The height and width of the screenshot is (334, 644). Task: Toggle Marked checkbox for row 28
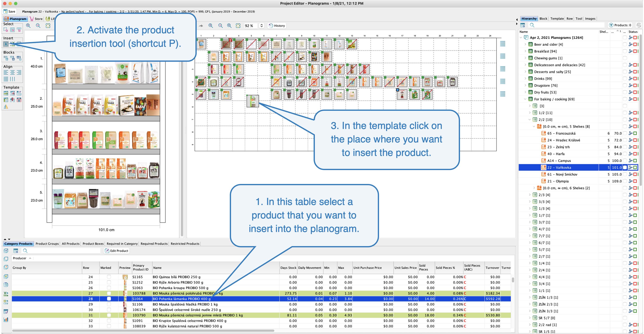click(x=109, y=299)
